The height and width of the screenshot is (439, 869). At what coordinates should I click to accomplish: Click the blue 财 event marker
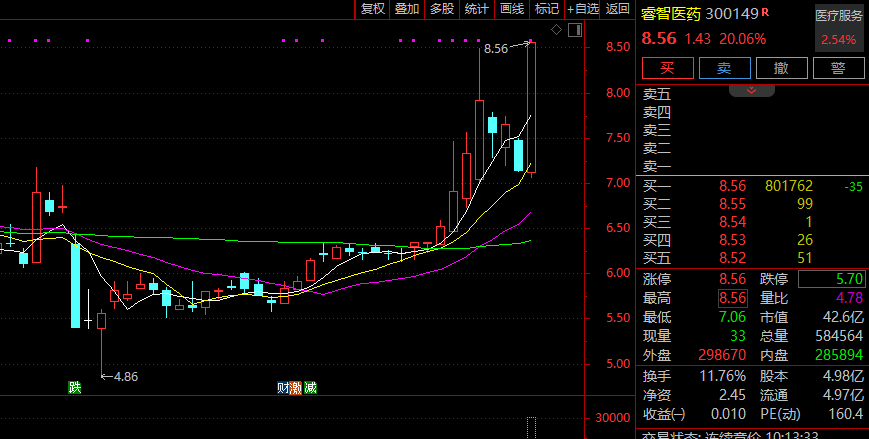pyautogui.click(x=283, y=387)
